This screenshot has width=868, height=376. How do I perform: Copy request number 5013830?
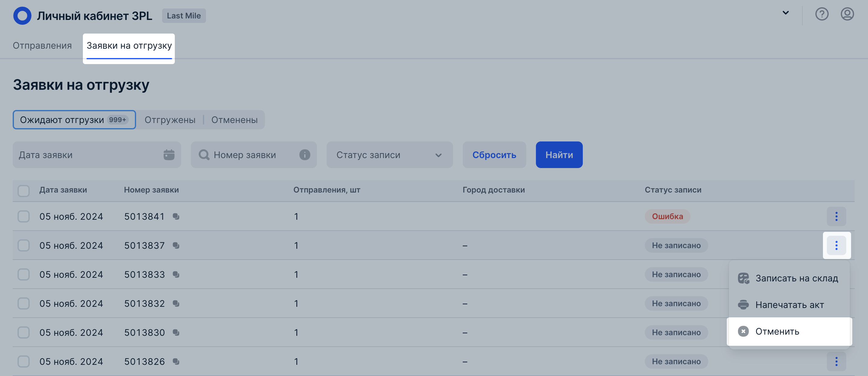(176, 332)
